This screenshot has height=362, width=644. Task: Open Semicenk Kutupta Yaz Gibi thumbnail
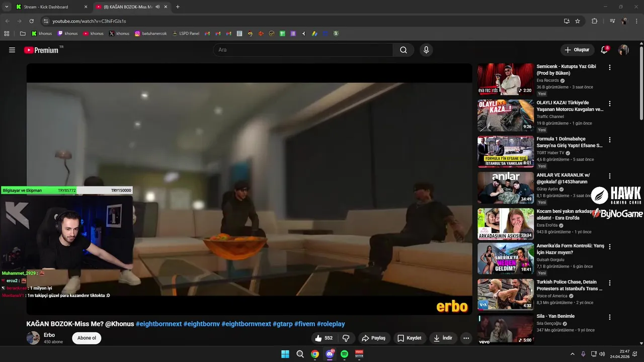(506, 79)
